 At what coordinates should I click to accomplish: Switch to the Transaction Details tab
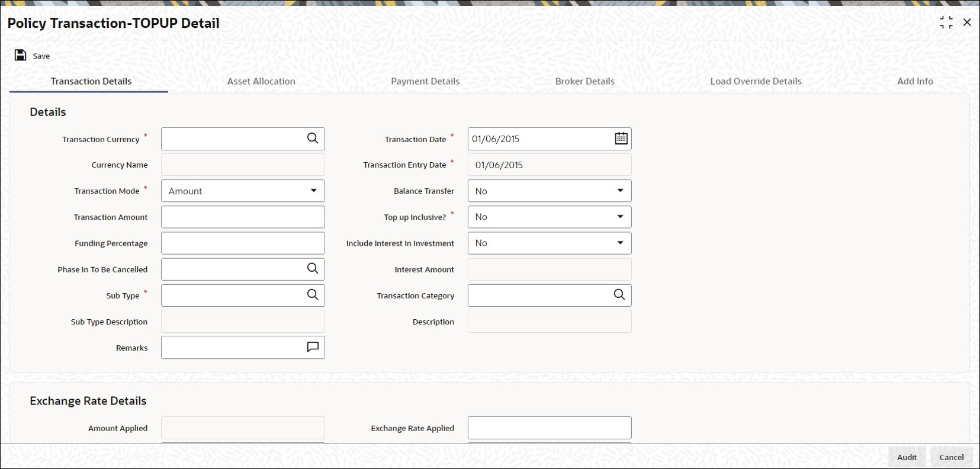(x=91, y=81)
